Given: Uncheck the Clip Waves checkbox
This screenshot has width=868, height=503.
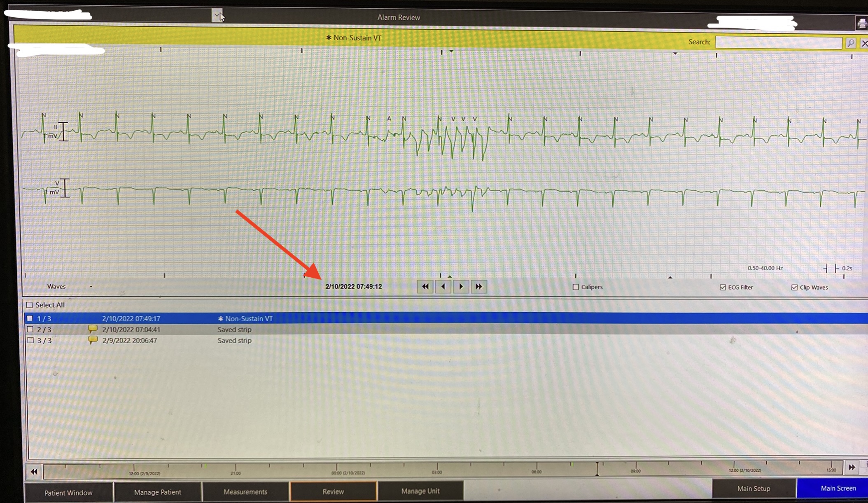Looking at the screenshot, I should coord(794,287).
